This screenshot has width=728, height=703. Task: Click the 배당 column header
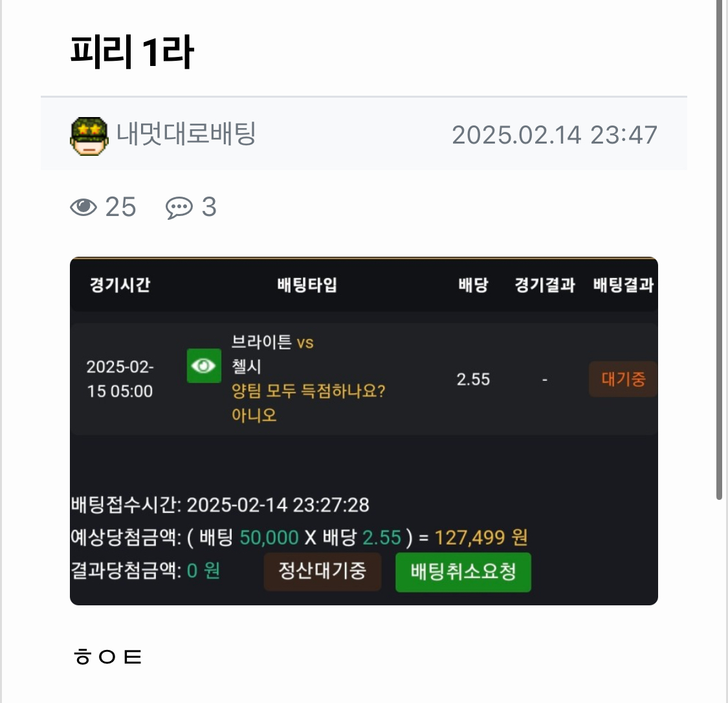473,285
